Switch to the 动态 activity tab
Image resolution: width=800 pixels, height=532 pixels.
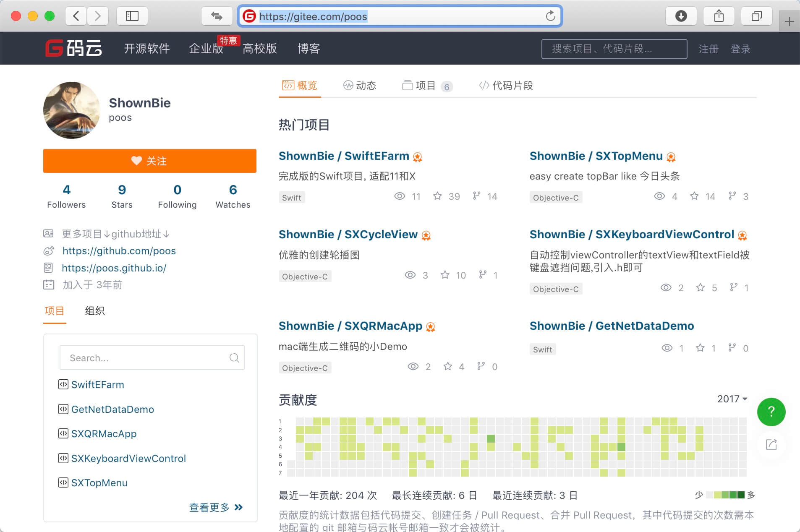(360, 86)
